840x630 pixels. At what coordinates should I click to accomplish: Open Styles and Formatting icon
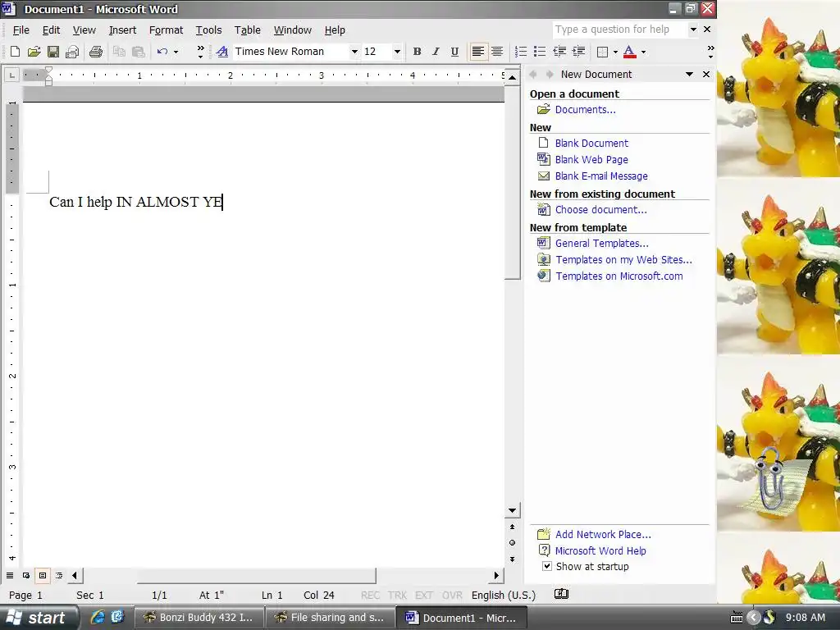(x=221, y=52)
